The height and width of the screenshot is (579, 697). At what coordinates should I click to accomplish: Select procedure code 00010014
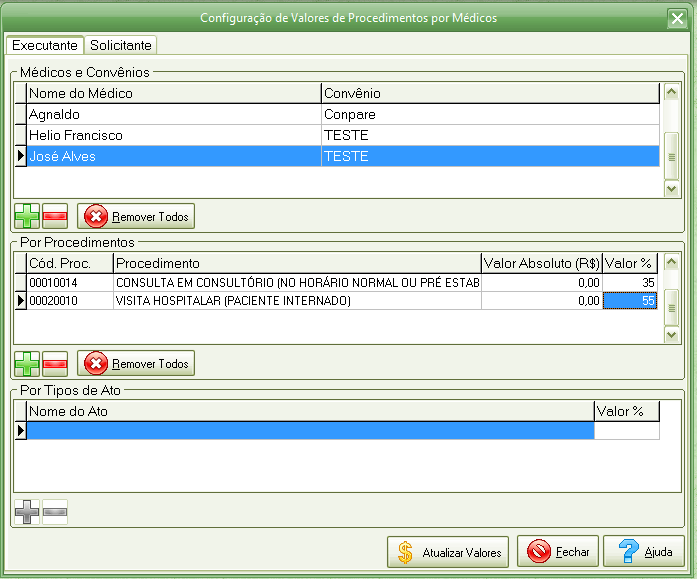coord(70,283)
